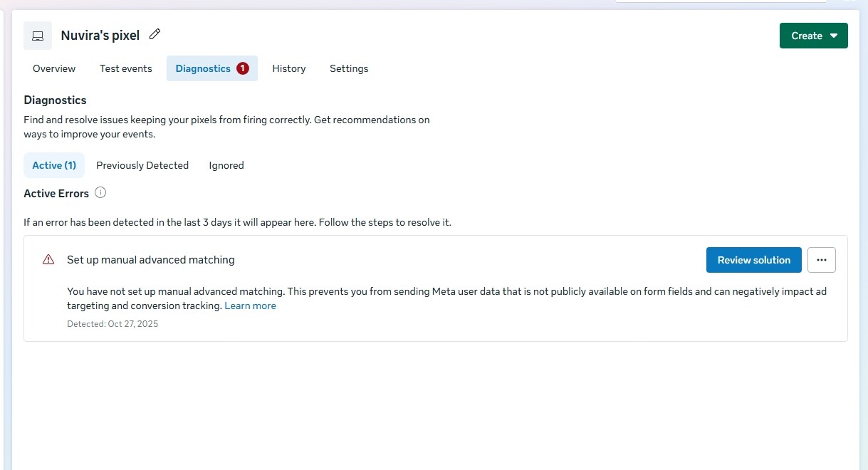Viewport: 868px width, 470px height.
Task: Click the red warning triangle icon
Action: point(48,260)
